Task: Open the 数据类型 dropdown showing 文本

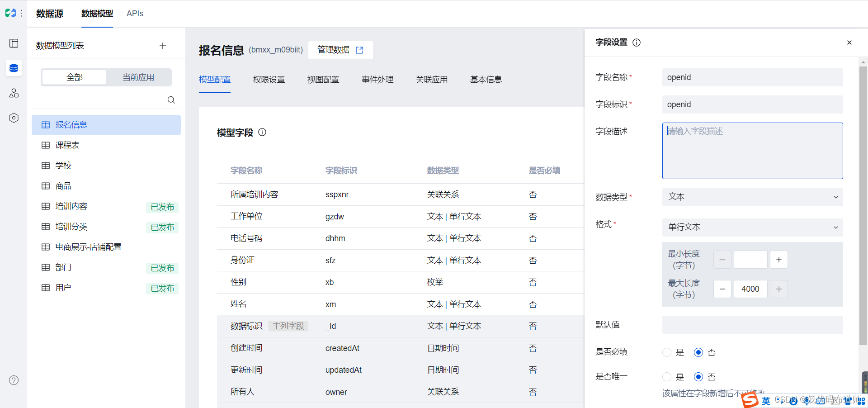Action: 752,197
